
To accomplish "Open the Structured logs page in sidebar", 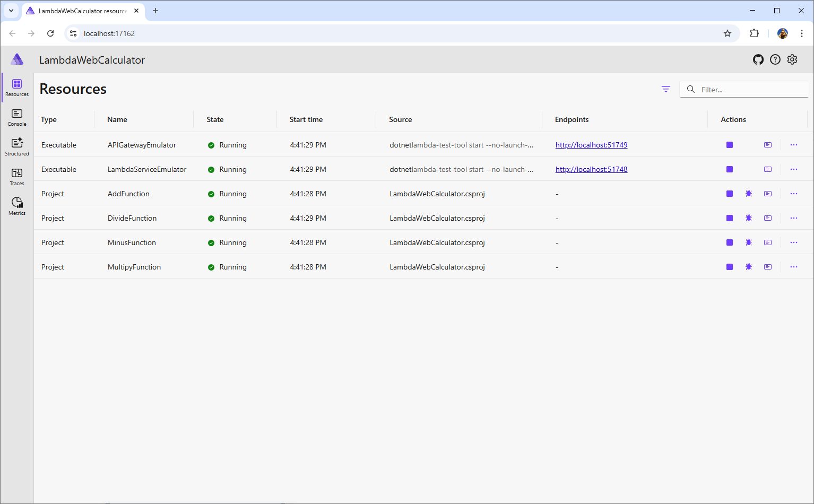I will coord(17,147).
